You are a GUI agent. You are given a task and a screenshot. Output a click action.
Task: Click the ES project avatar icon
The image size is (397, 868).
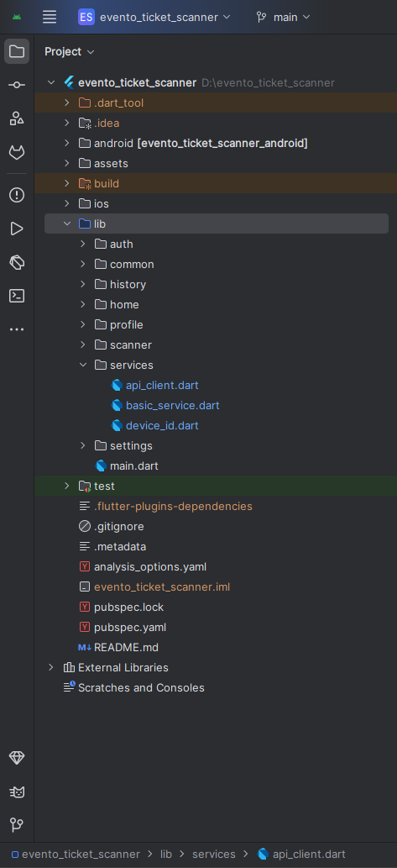click(x=86, y=17)
